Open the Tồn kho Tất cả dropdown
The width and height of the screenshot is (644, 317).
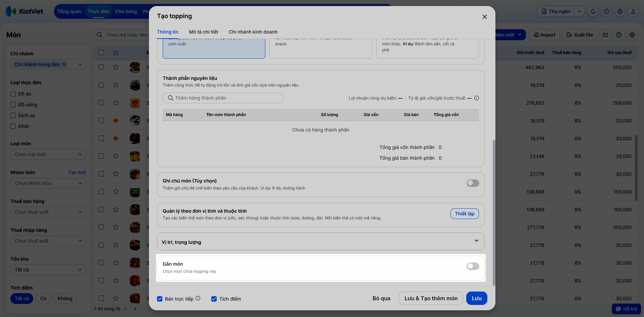[48, 270]
